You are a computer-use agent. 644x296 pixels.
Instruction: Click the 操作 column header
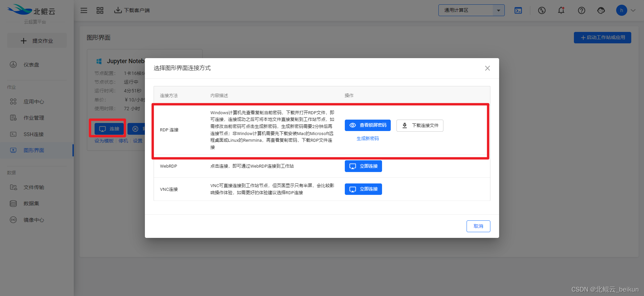pyautogui.click(x=349, y=95)
